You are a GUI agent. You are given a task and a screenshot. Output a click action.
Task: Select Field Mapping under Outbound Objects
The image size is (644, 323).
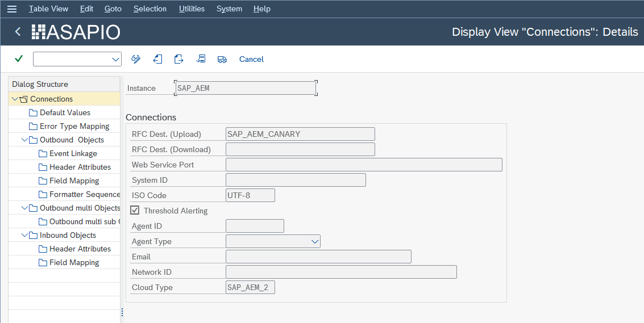[74, 181]
